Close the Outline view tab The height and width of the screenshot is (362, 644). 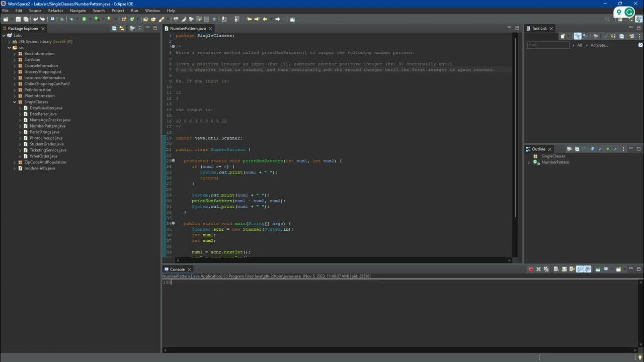point(550,149)
